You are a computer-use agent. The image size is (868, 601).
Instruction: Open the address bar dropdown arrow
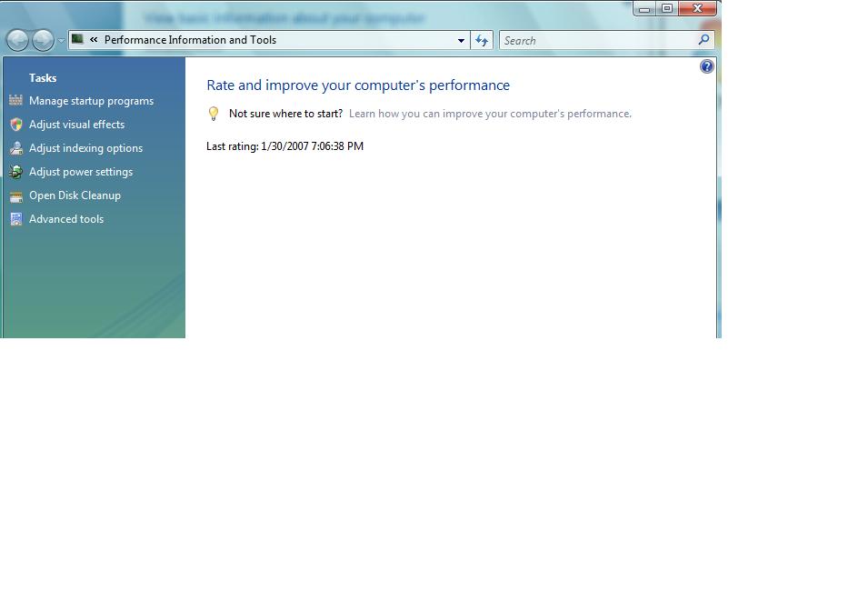coord(461,40)
